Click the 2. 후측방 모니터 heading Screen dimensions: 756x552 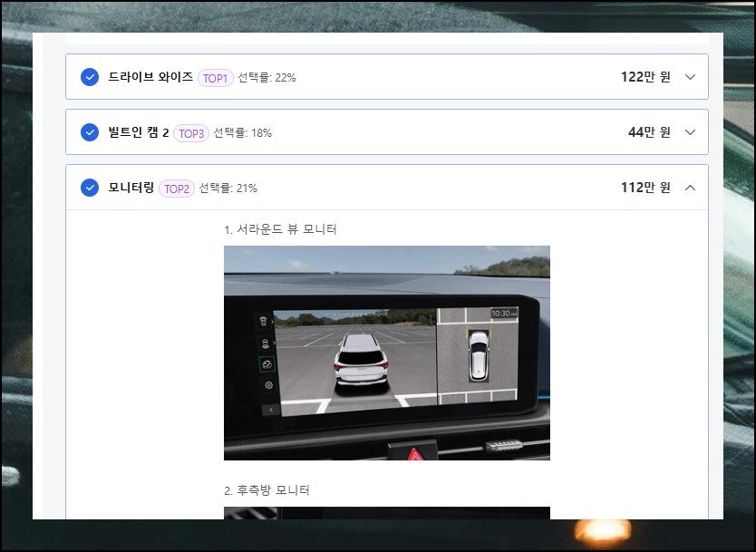[267, 490]
